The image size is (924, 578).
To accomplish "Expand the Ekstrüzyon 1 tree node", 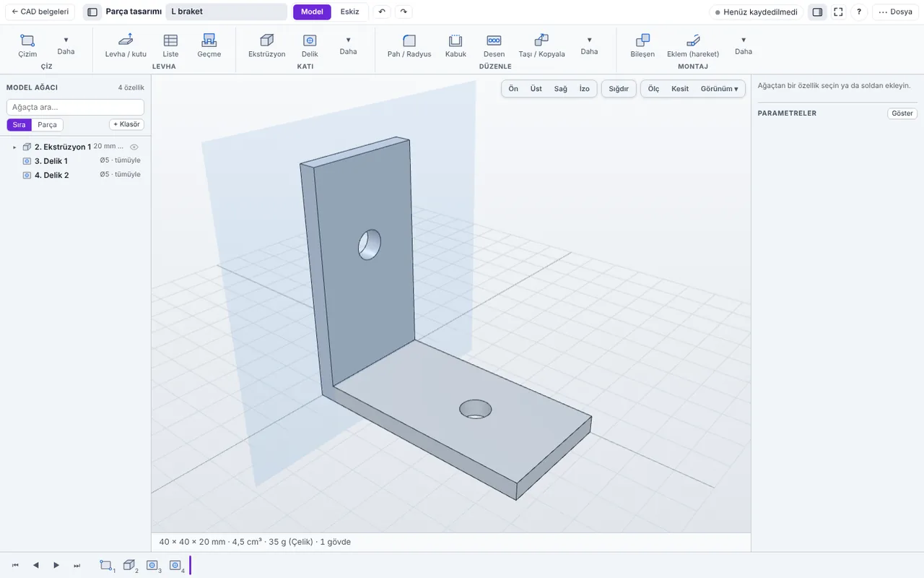I will pyautogui.click(x=14, y=147).
